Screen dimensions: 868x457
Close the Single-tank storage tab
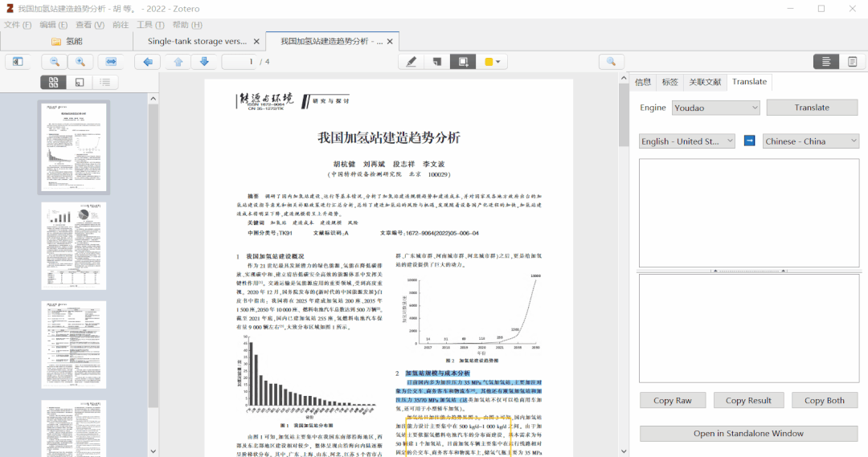pos(256,42)
